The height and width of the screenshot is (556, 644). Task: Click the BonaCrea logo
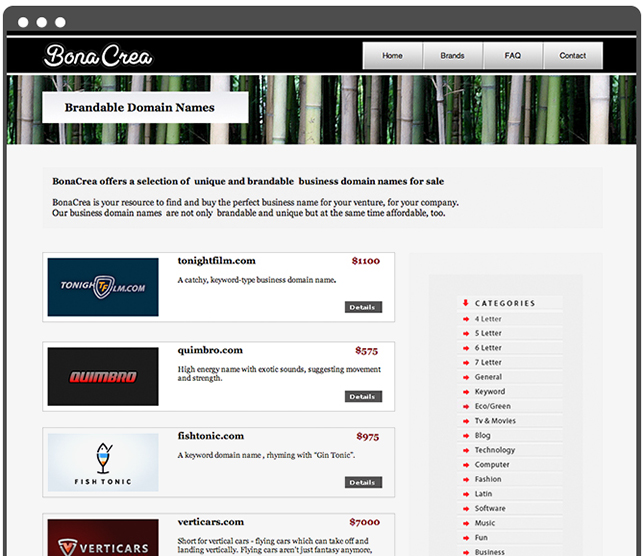point(98,55)
